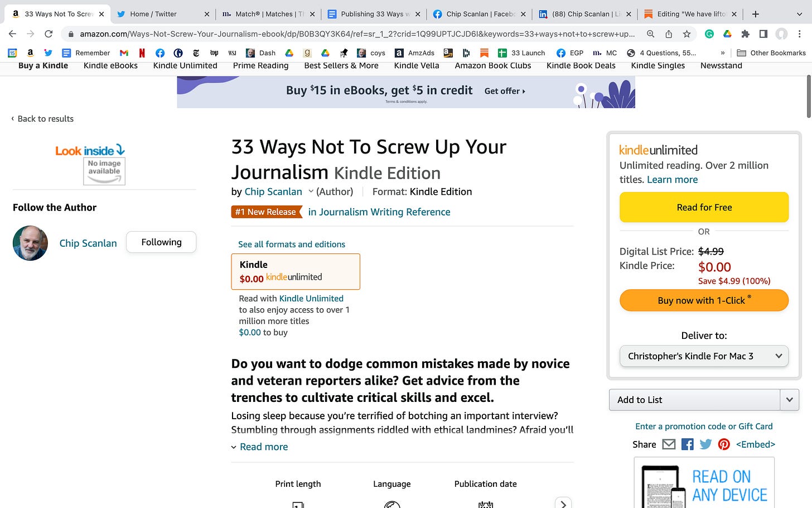Click the next arrow in product details carousel

pyautogui.click(x=563, y=504)
